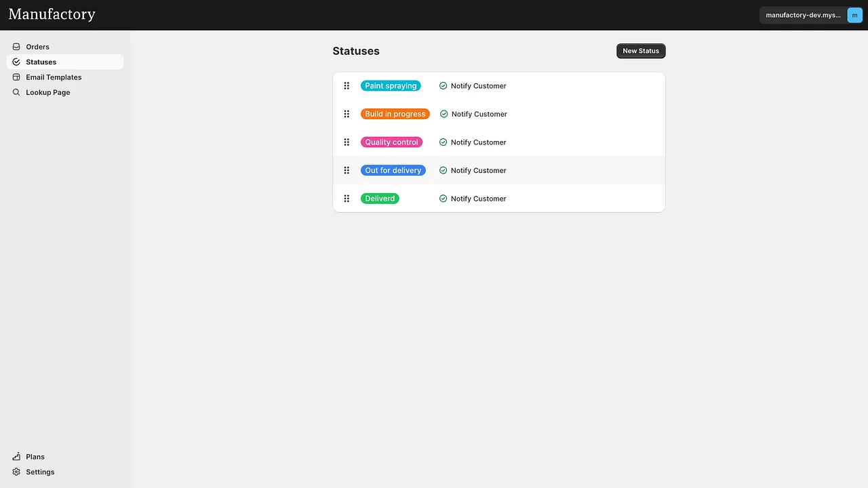The height and width of the screenshot is (488, 868).
Task: Click the Lookup Page magnifier icon
Action: (16, 92)
